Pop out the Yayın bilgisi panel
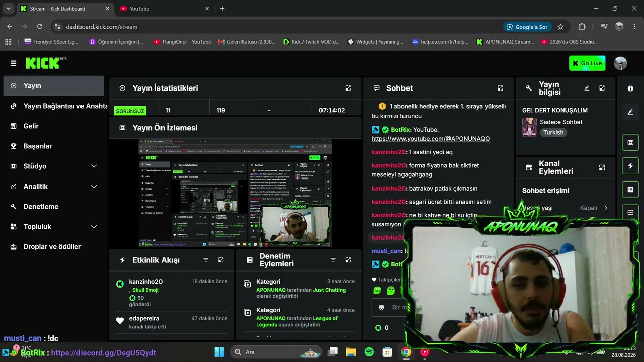The width and height of the screenshot is (644, 362). (x=602, y=88)
